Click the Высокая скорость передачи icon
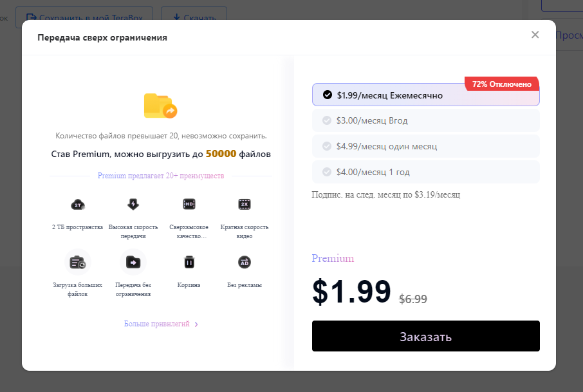 click(133, 204)
